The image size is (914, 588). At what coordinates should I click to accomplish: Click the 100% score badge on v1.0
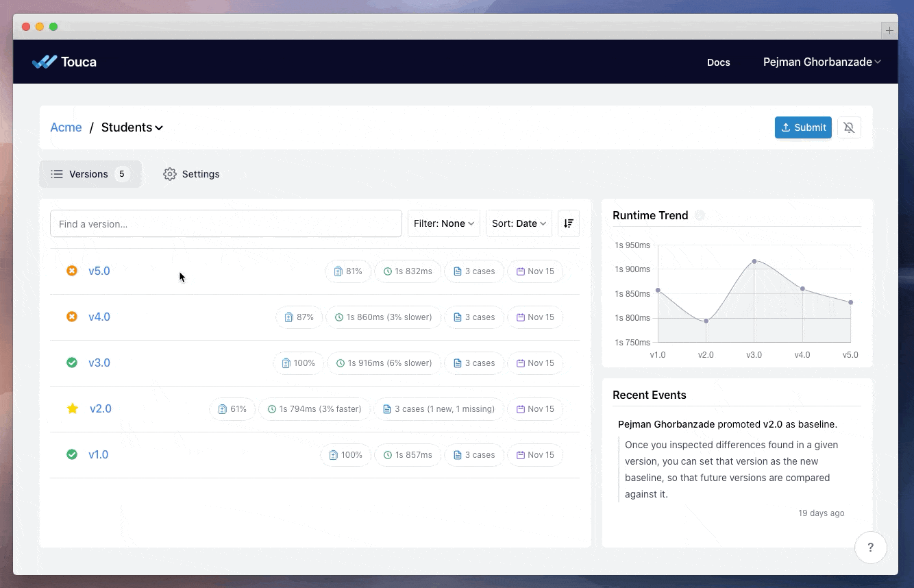345,455
